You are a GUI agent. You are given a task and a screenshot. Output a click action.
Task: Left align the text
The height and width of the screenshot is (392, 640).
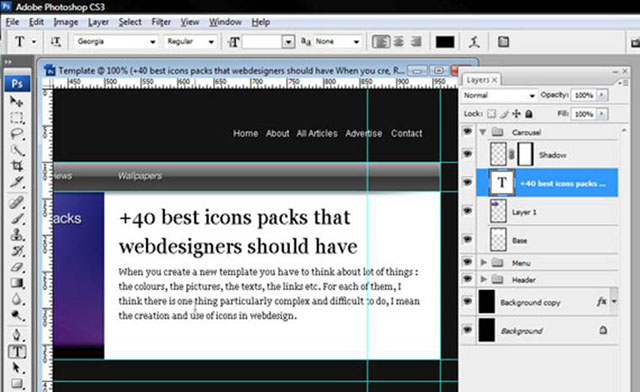380,42
